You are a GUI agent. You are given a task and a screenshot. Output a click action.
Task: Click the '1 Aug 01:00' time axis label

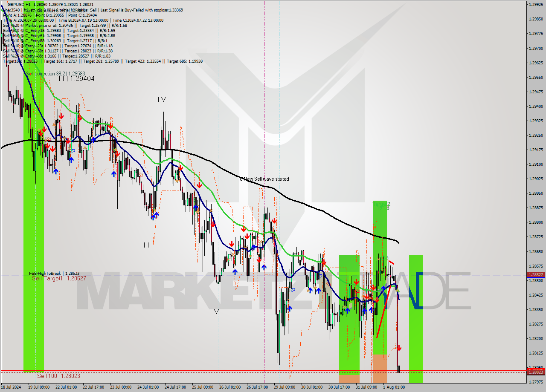[394, 387]
